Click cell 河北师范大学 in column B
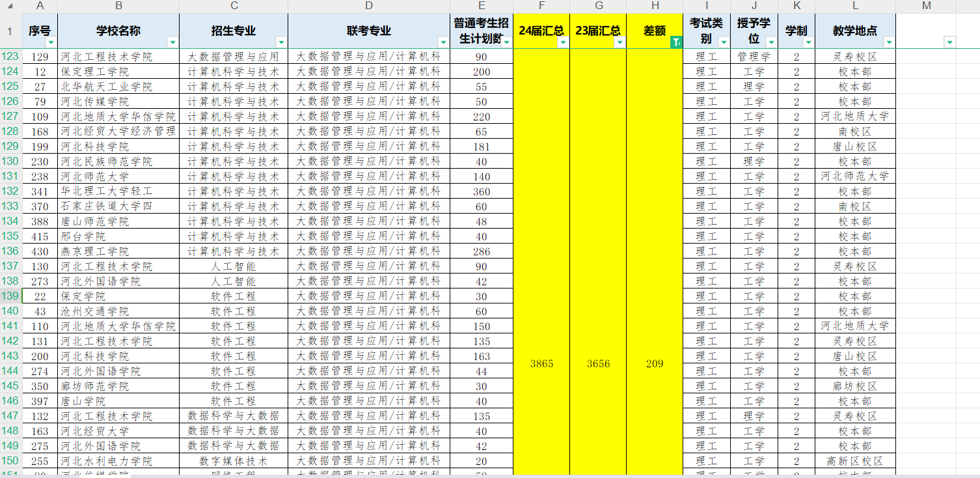980x478 pixels. tap(118, 176)
